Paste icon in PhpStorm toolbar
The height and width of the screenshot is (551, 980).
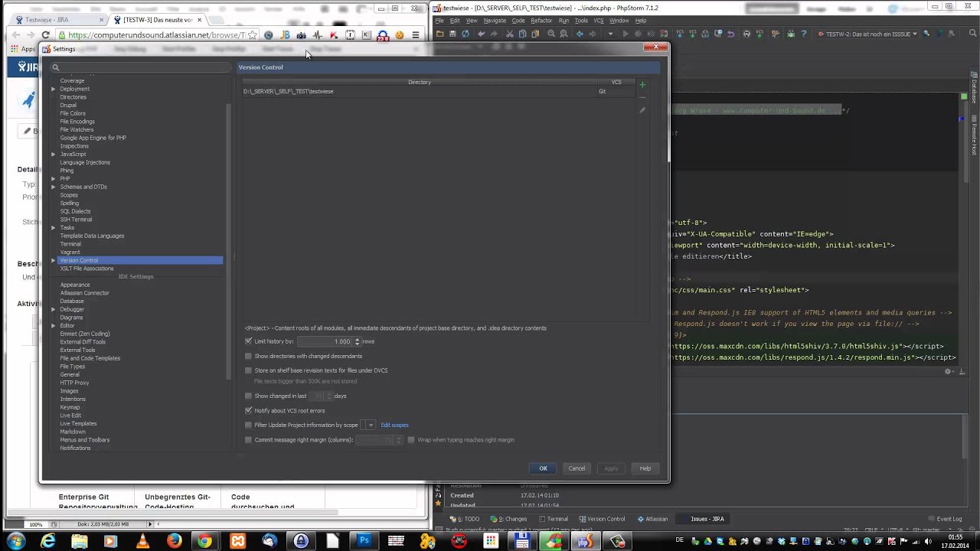pyautogui.click(x=535, y=34)
